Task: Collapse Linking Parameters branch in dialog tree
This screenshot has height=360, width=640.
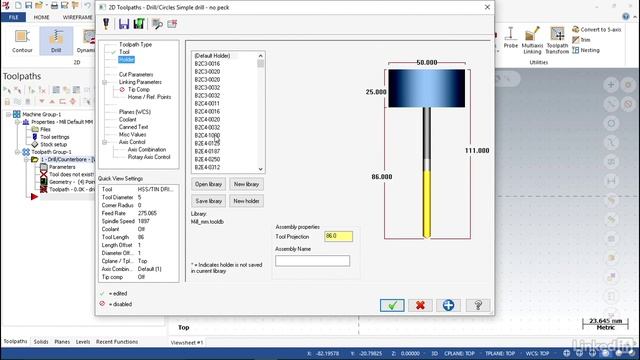Action: point(104,82)
